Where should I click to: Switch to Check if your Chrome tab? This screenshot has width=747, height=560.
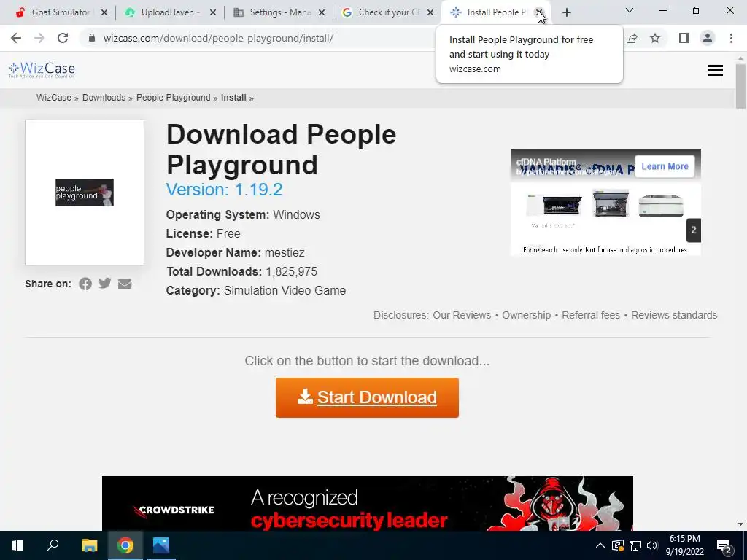(385, 12)
